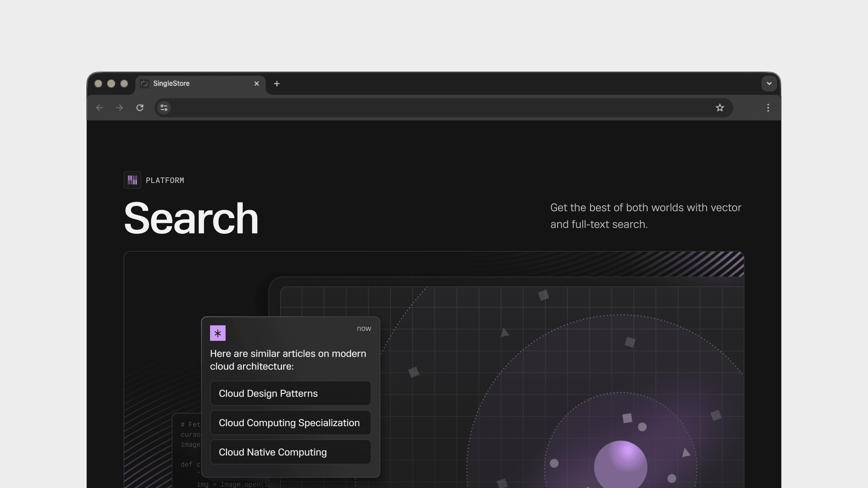This screenshot has height=488, width=868.
Task: Reload the page with refresh icon
Action: click(140, 108)
